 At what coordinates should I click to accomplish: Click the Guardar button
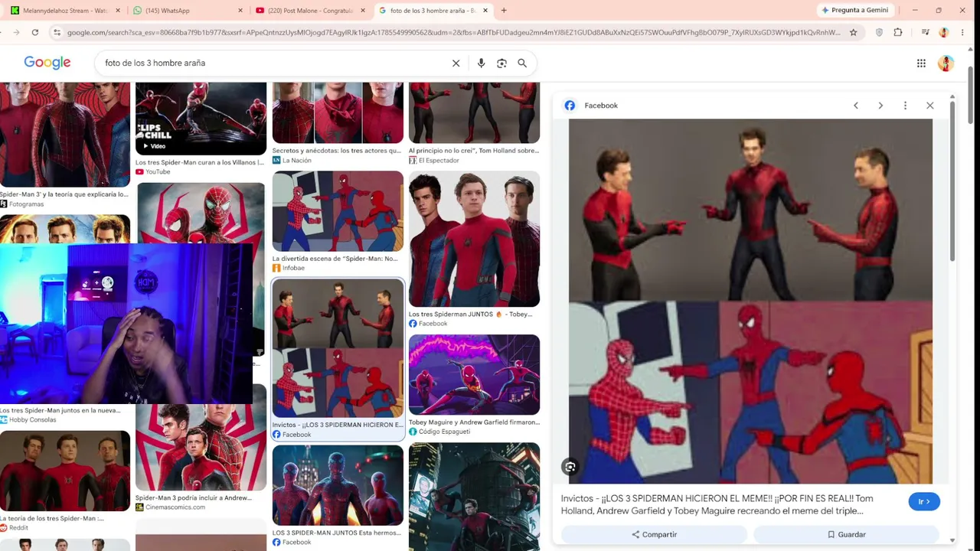(x=846, y=534)
